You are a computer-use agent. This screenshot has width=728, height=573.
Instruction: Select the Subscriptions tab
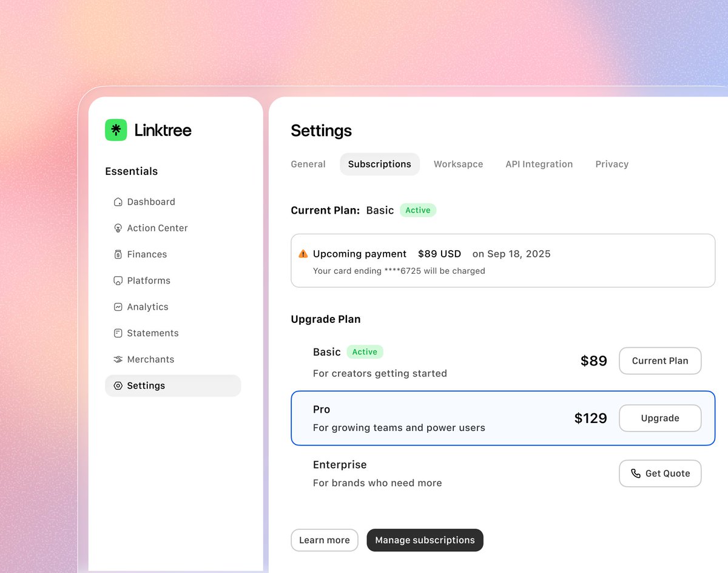(x=380, y=164)
